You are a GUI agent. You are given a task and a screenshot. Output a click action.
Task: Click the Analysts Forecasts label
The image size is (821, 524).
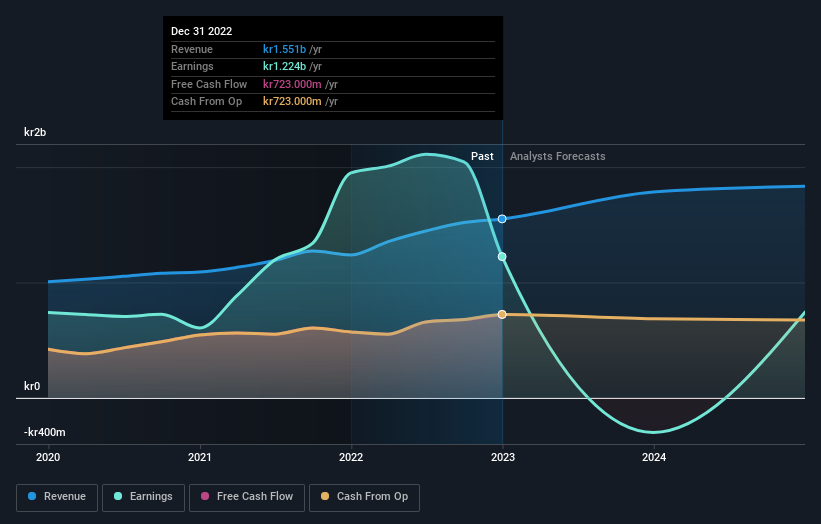[558, 157]
